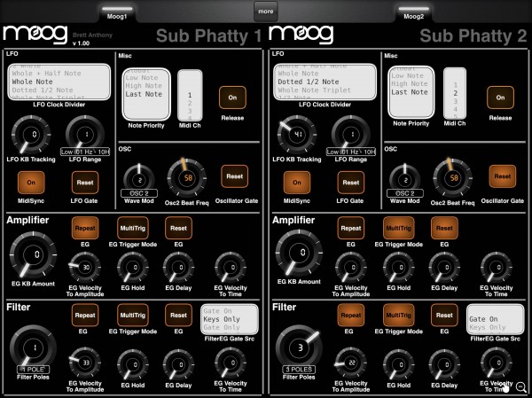Click Osc2 Beat Freq knob in Sub Phatty 2

coord(453,178)
